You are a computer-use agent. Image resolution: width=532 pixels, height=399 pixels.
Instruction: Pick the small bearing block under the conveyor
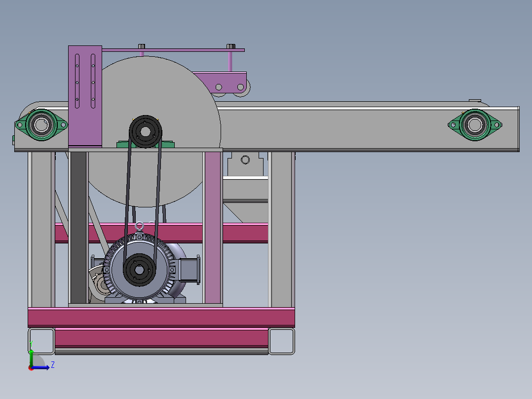point(245,163)
